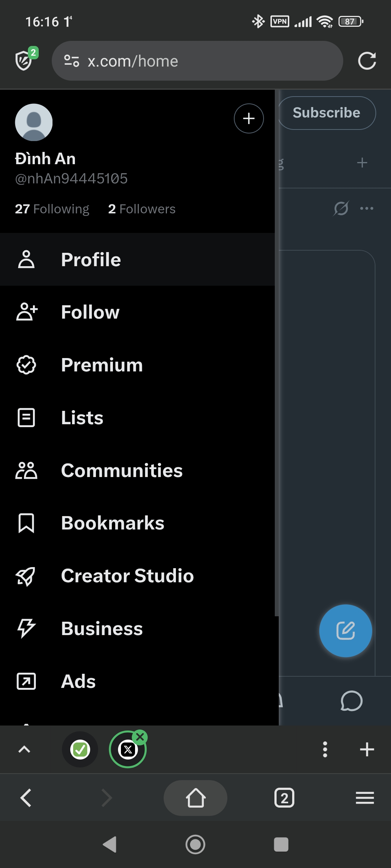Expand the tab strip chevron up
Screen dimensions: 391x868
pos(24,749)
